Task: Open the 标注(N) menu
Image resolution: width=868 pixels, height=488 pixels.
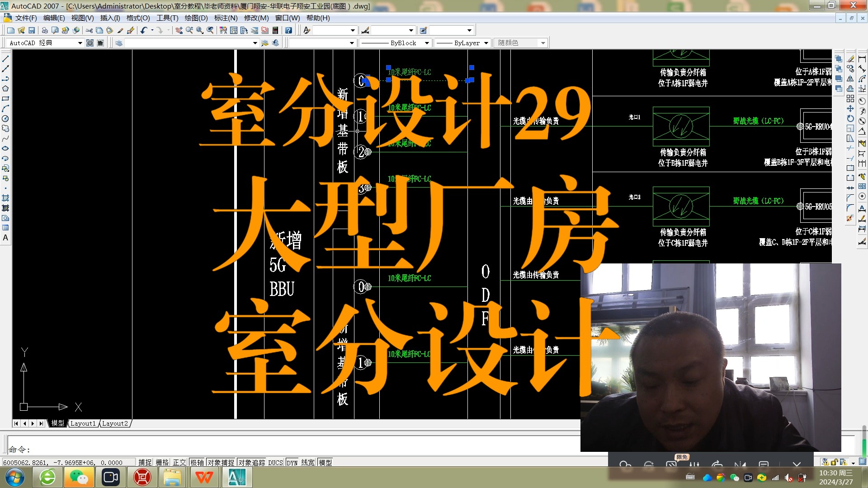Action: point(226,18)
